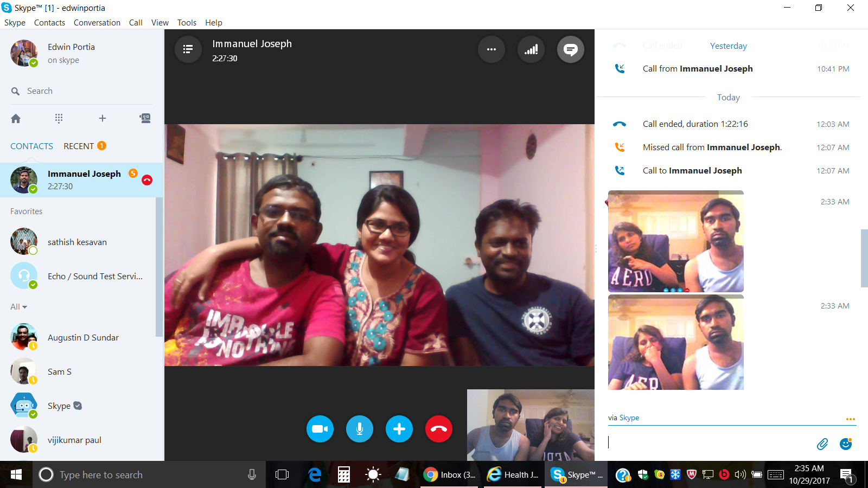Select the sathish kesavan contact

(x=77, y=242)
